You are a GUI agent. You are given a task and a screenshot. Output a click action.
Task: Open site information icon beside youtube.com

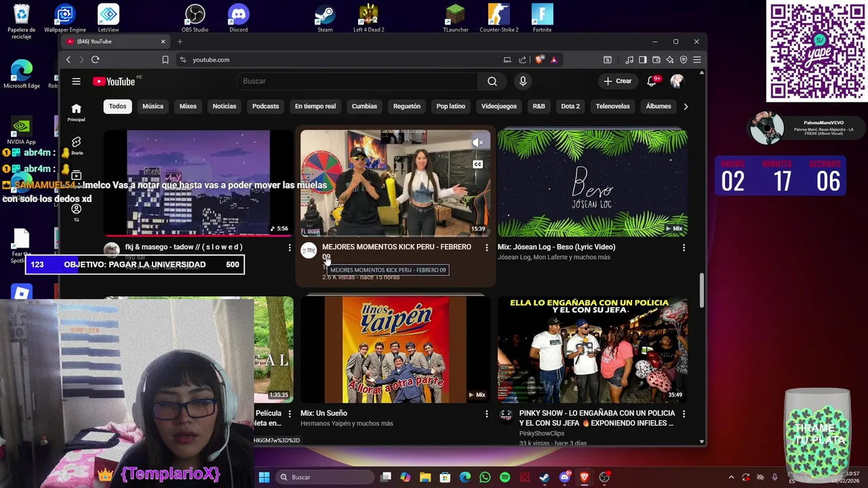183,60
